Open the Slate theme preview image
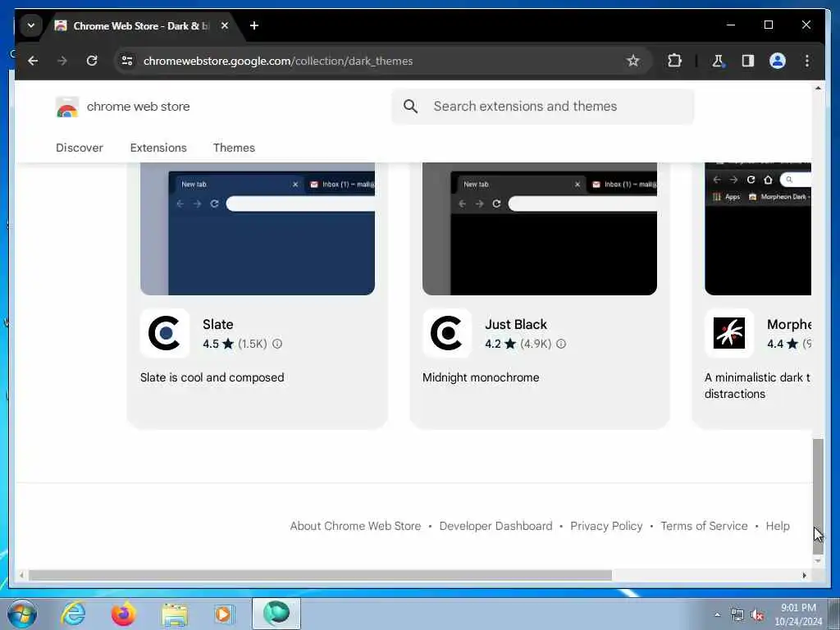This screenshot has height=630, width=840. [x=257, y=229]
